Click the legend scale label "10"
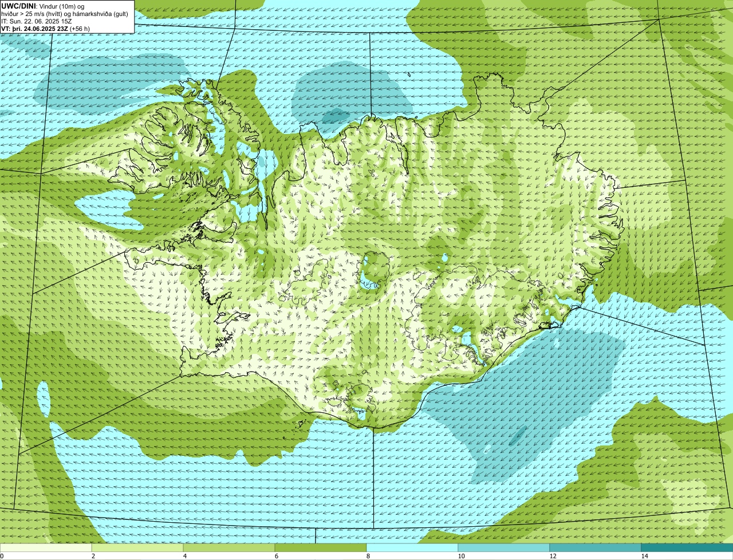 pos(461,556)
